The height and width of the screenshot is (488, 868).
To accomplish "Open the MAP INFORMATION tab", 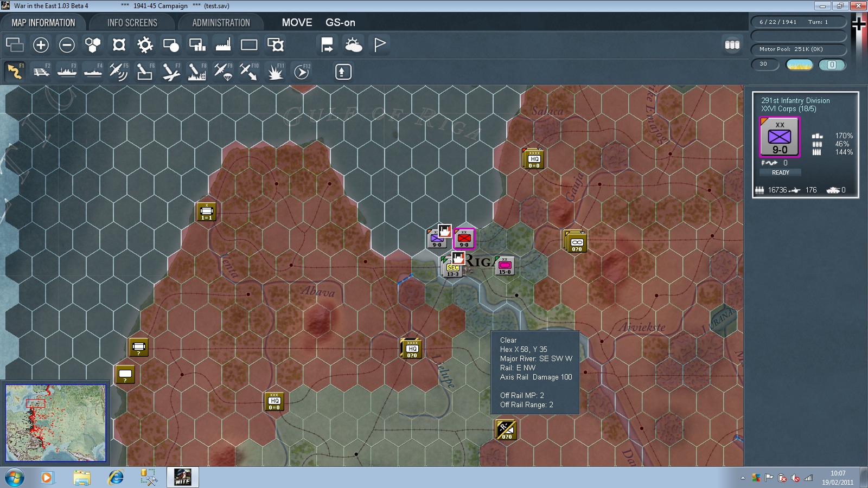I will click(x=43, y=23).
